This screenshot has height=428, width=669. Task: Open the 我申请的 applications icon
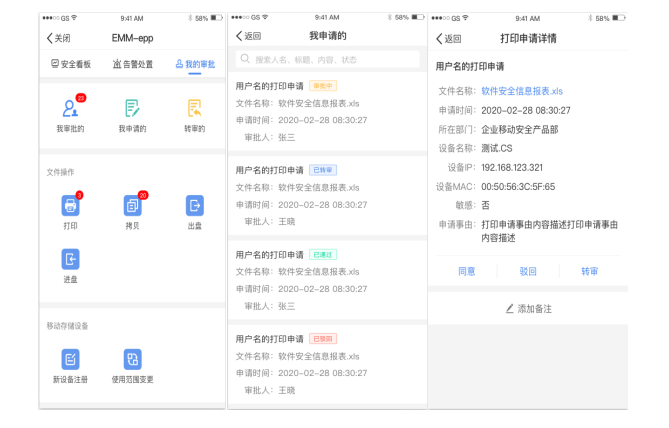click(132, 109)
